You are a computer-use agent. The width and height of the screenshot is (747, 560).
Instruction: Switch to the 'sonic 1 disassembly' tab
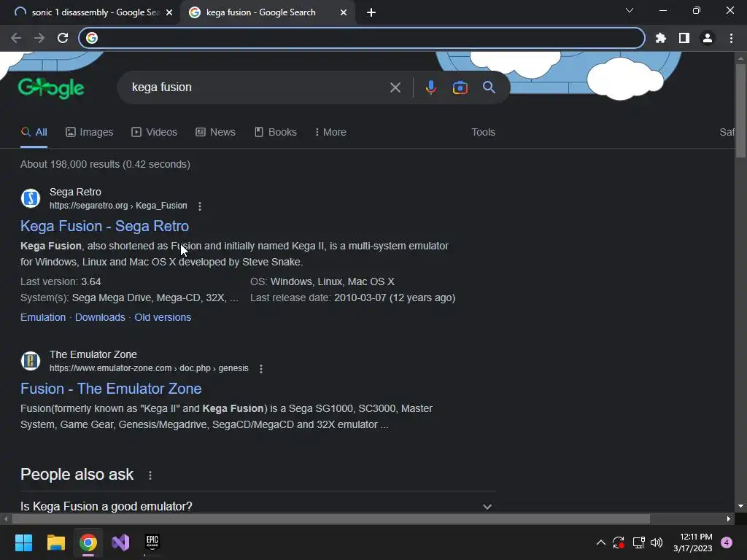click(x=93, y=12)
